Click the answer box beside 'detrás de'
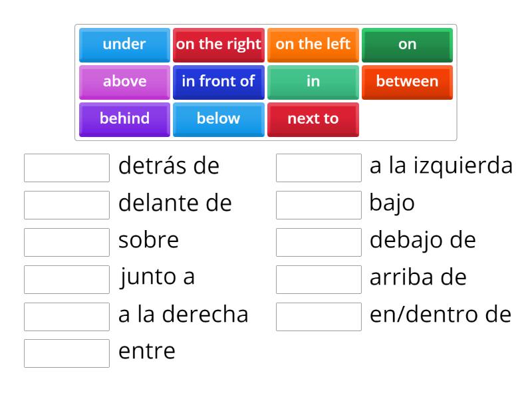The width and height of the screenshot is (532, 399). click(66, 168)
